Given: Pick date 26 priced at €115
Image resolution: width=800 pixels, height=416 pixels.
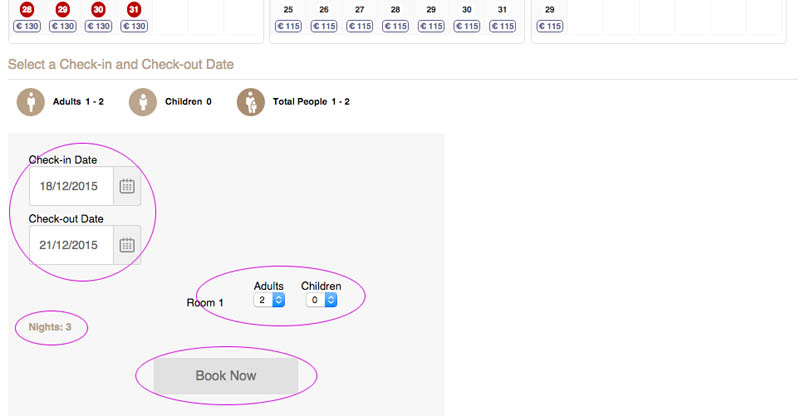Looking at the screenshot, I should [324, 9].
